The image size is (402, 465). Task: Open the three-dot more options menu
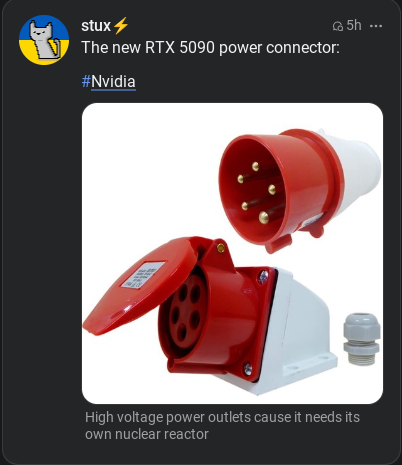coord(376,26)
